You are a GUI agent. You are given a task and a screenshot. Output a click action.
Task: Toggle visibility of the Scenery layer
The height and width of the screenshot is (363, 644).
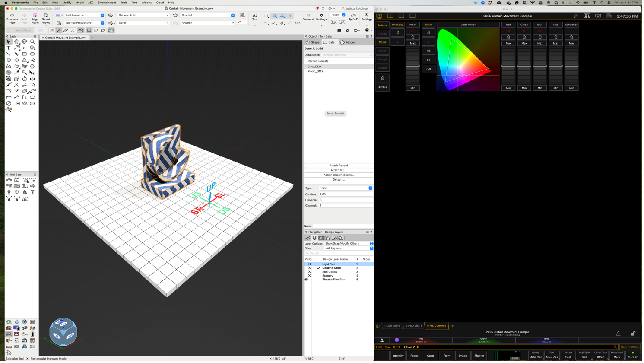[309, 276]
